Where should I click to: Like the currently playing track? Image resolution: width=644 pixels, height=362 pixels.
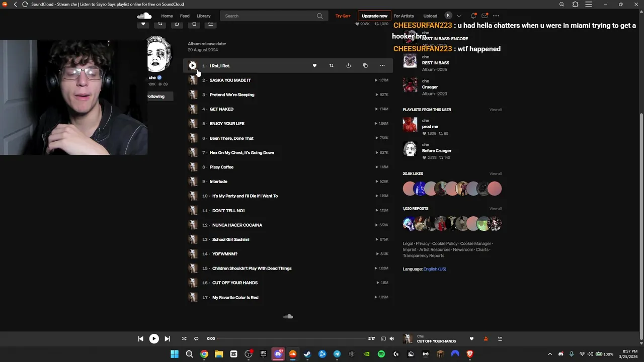click(471, 339)
